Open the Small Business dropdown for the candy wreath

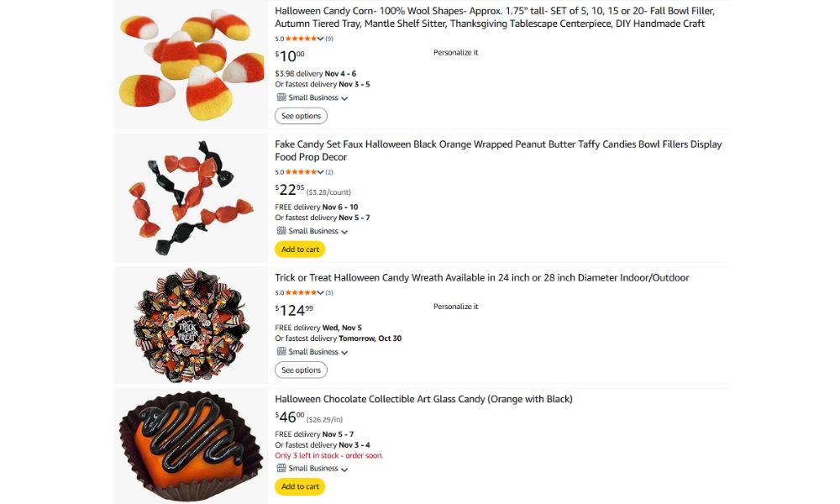pyautogui.click(x=344, y=352)
